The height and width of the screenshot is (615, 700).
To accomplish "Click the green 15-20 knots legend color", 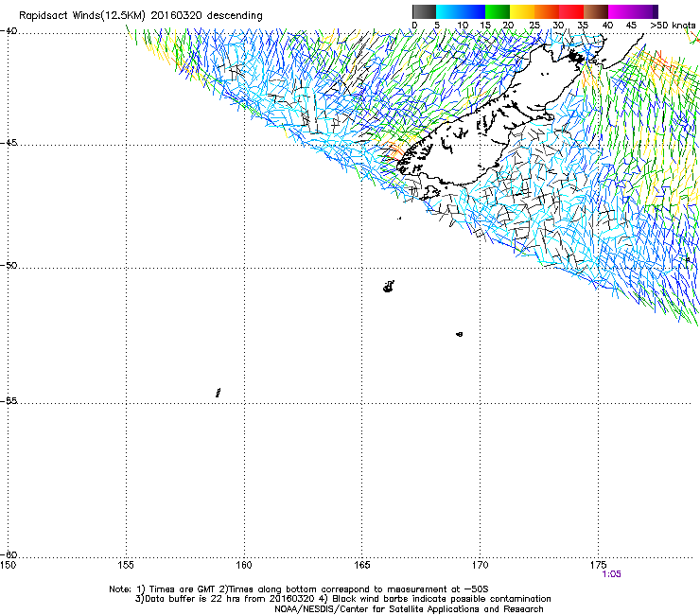I will click(x=498, y=11).
